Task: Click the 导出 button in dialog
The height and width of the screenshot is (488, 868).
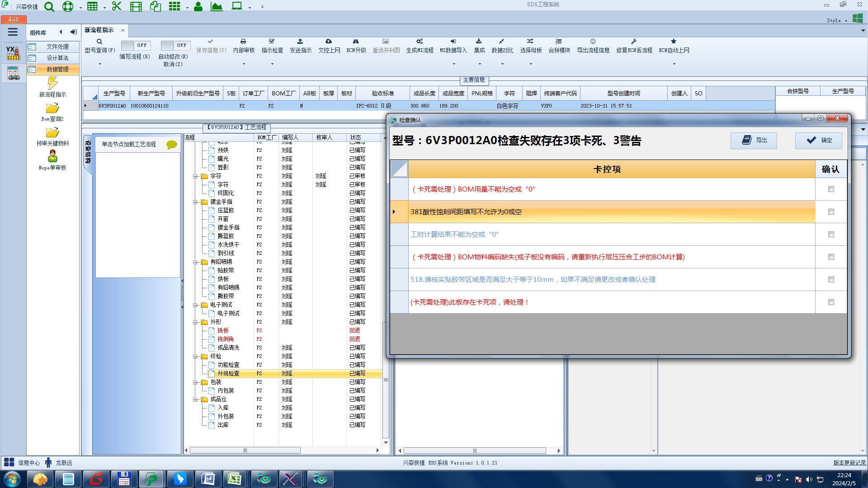Action: 754,141
